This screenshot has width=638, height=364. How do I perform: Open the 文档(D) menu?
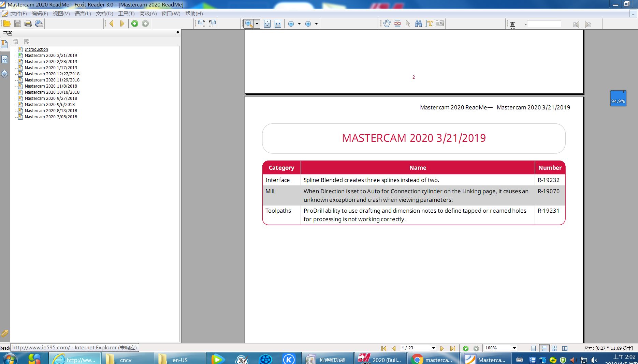pos(104,14)
